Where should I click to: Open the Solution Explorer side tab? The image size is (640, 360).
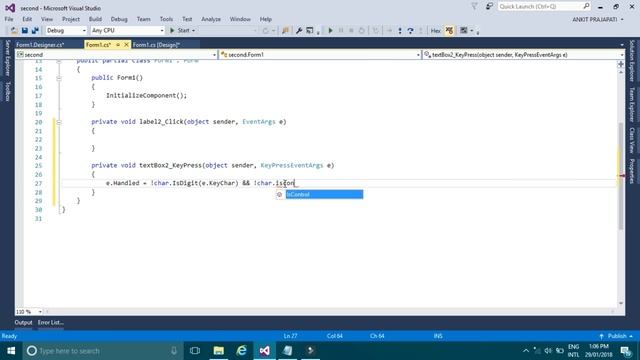click(632, 60)
